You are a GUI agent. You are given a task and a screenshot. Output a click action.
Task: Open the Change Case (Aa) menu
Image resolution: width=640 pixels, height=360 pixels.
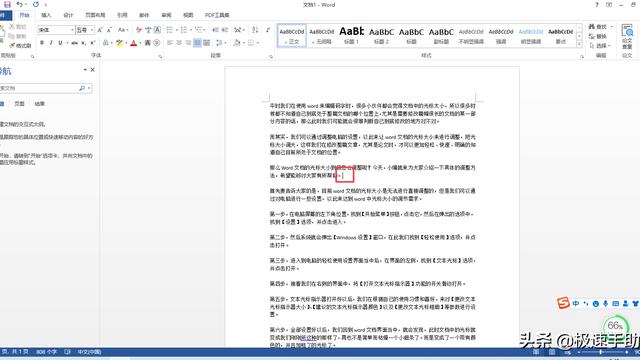tap(122, 30)
